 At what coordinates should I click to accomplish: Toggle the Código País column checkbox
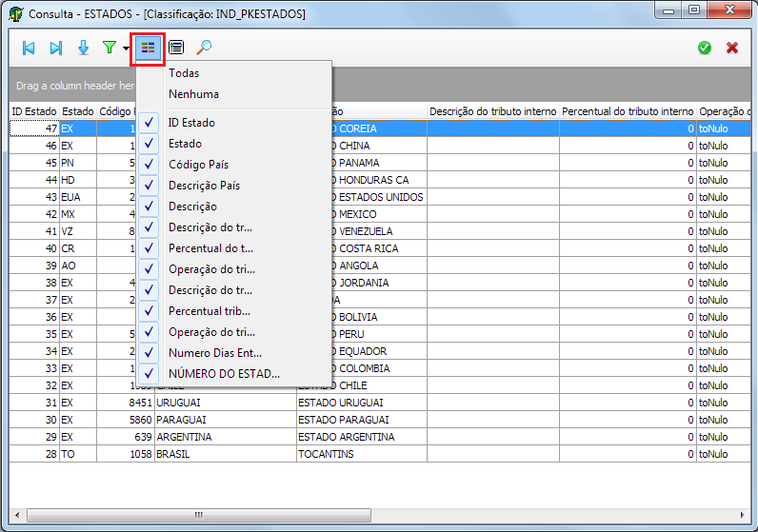coord(150,165)
